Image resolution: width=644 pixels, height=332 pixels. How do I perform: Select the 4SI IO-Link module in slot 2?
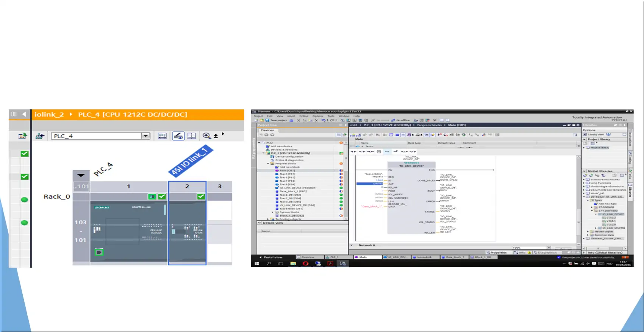[187, 231]
